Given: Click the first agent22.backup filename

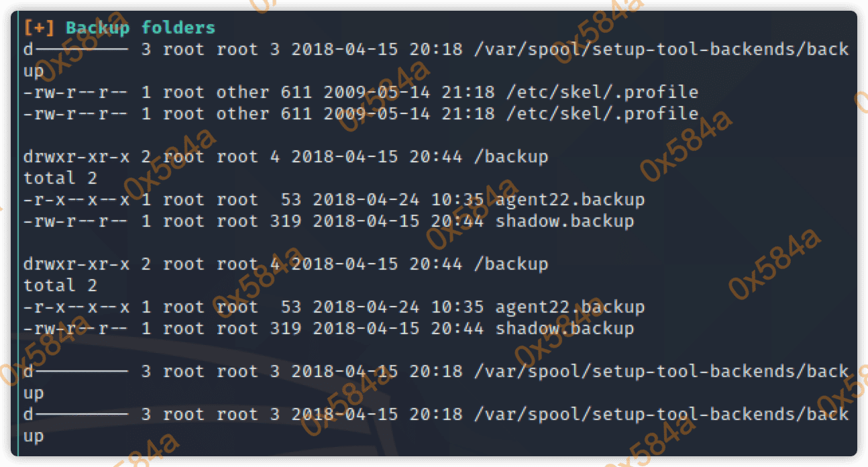Looking at the screenshot, I should coord(569,199).
